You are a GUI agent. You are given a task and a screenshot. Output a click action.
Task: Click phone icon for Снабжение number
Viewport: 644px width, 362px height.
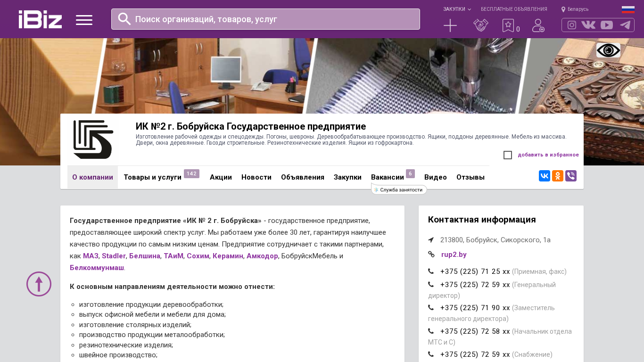click(431, 354)
